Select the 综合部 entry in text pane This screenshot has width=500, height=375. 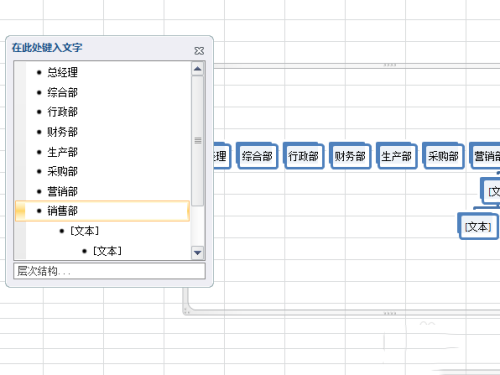pyautogui.click(x=62, y=92)
